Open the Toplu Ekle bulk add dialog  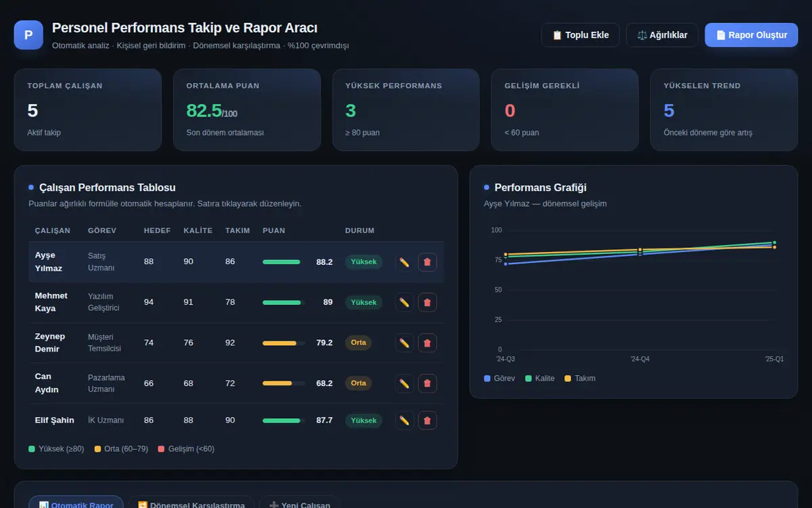pos(580,35)
